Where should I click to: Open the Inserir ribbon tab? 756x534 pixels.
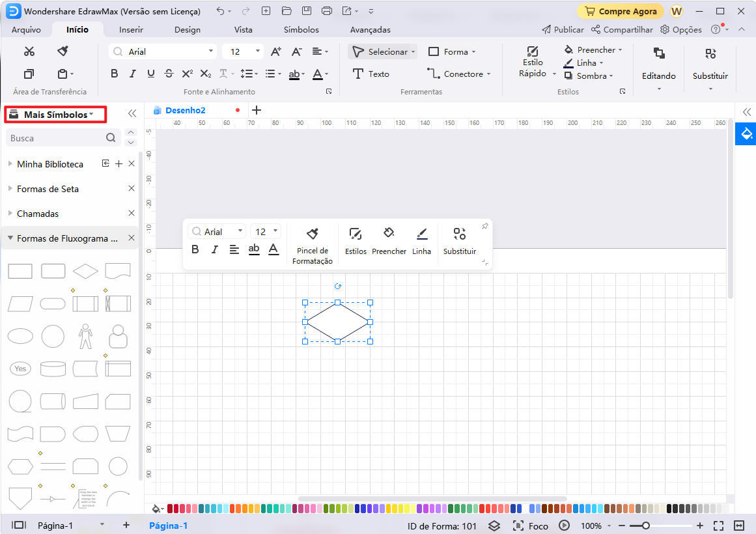click(131, 29)
